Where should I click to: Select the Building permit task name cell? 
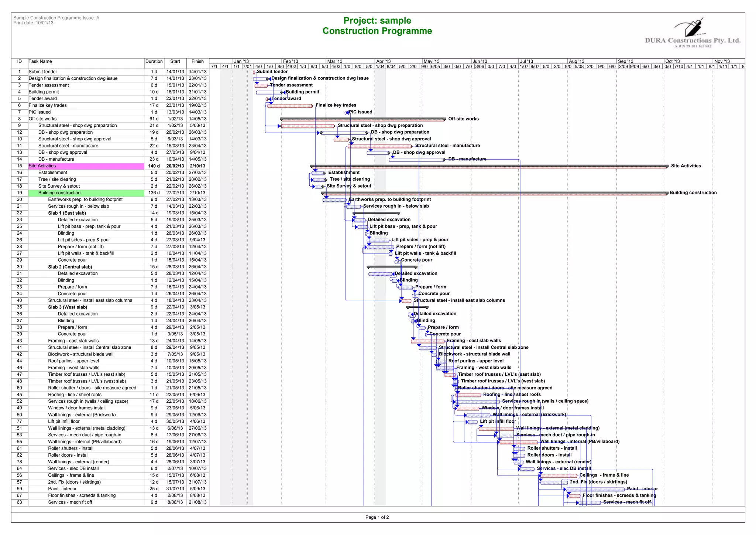pos(44,92)
